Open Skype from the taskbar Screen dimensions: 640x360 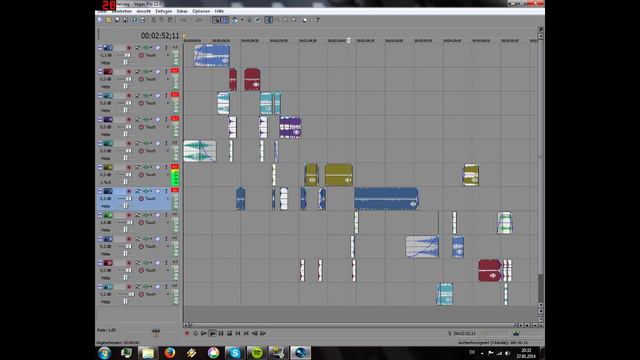coord(235,353)
